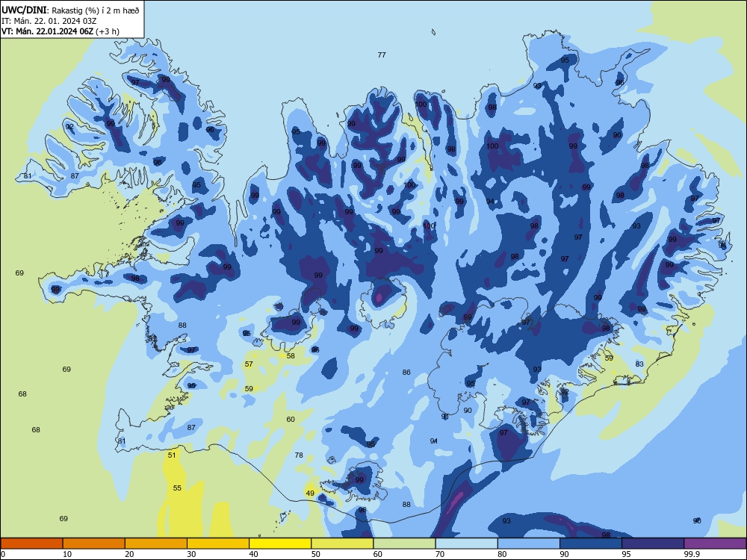Click the legend tick label '80'
Screen dimensions: 747x560
pos(502,554)
